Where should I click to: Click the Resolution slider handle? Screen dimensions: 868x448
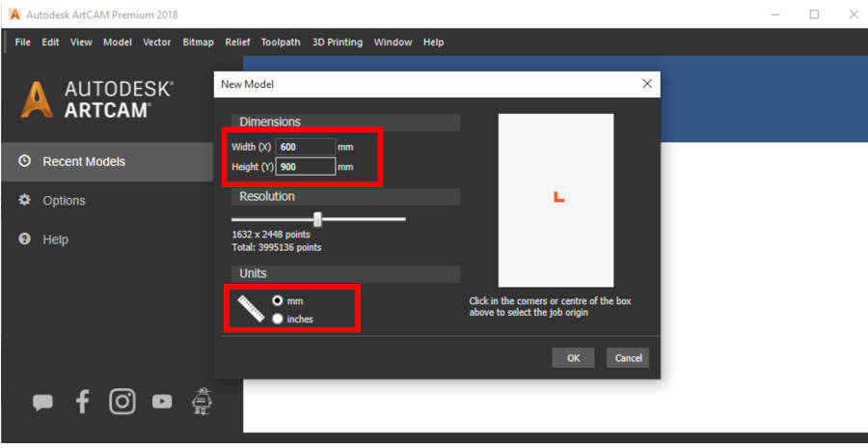click(317, 219)
